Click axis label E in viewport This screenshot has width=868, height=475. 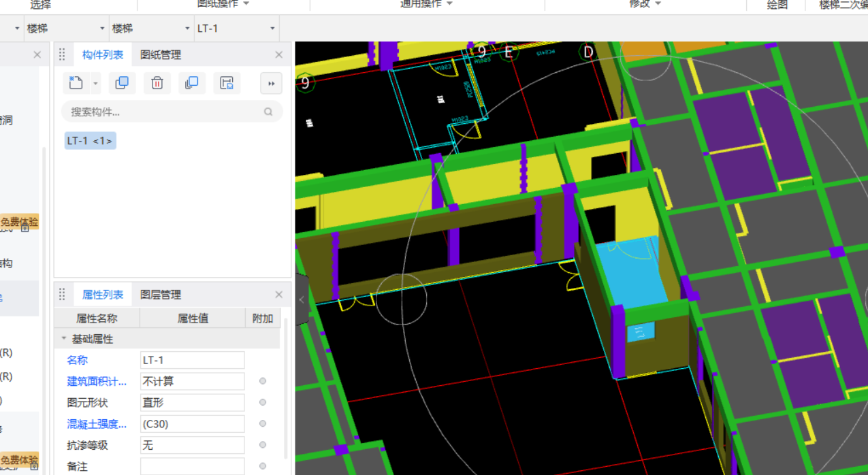[508, 52]
